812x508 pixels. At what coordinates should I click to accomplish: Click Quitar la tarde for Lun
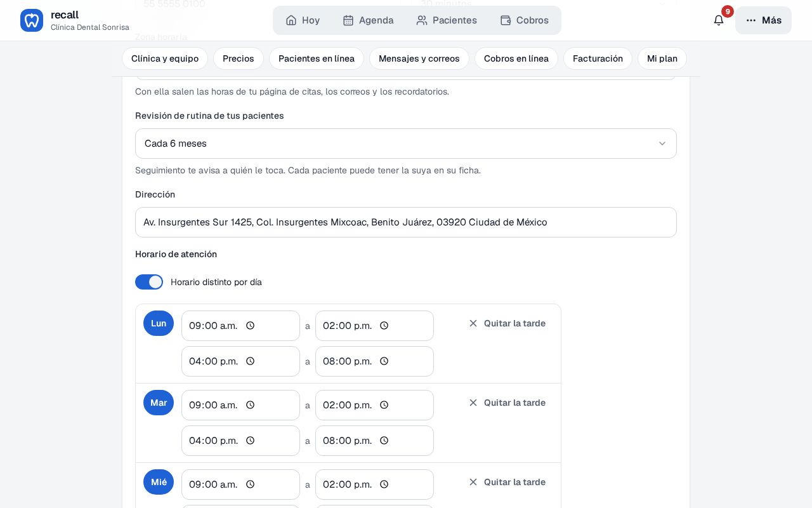point(507,323)
